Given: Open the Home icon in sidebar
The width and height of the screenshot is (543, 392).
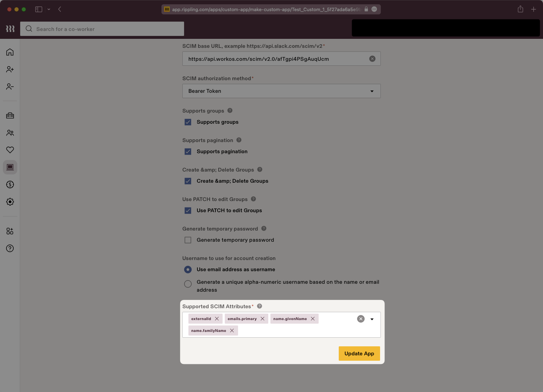Looking at the screenshot, I should [x=10, y=52].
